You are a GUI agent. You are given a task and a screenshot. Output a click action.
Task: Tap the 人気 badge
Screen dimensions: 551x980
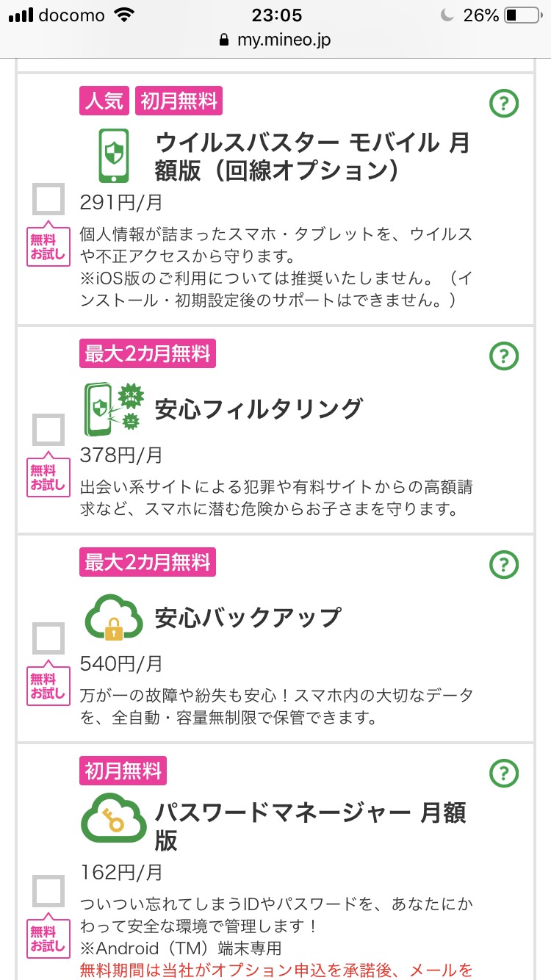coord(104,101)
